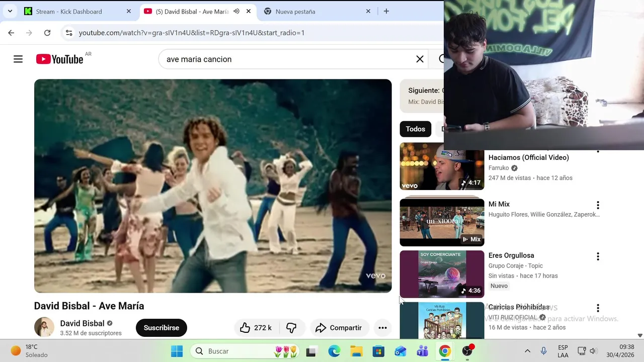644x362 pixels.
Task: Like the video with thumbs up
Action: coord(256,328)
